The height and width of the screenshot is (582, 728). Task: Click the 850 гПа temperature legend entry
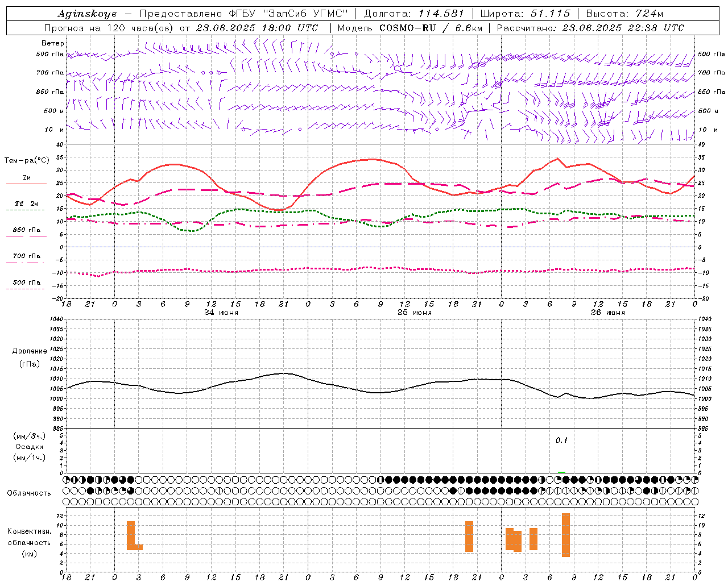[x=27, y=230]
